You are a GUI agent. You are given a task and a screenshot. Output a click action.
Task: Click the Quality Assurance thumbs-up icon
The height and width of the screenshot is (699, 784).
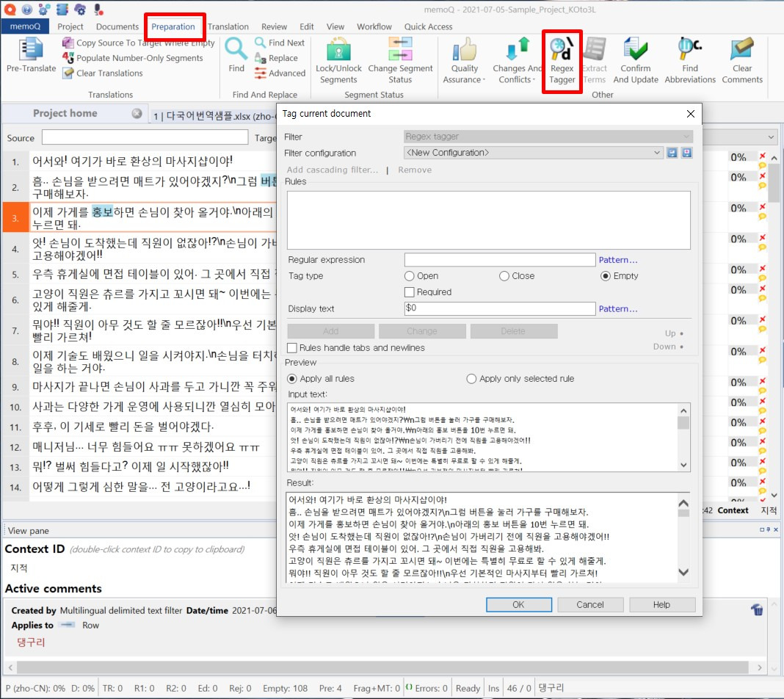tap(465, 49)
